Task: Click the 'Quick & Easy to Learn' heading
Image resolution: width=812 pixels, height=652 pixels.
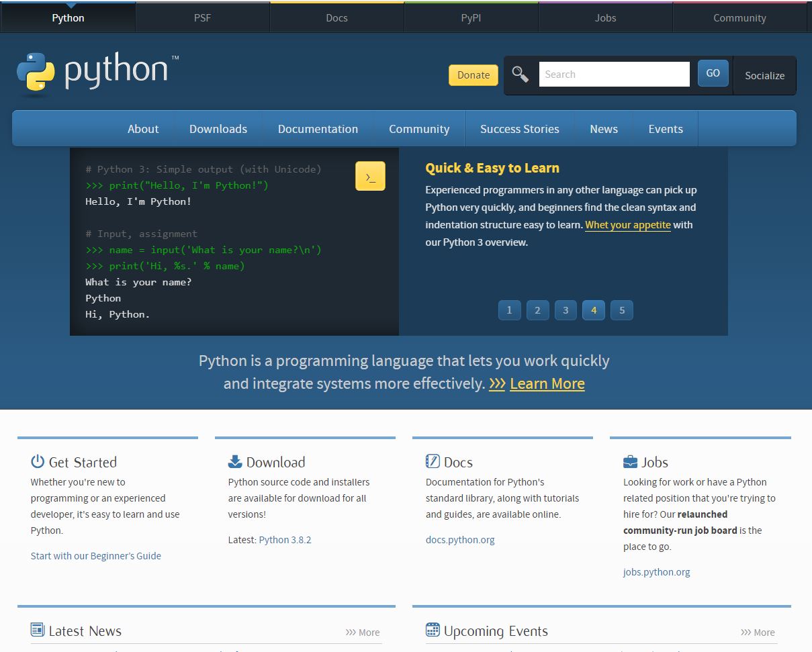Action: (x=492, y=168)
